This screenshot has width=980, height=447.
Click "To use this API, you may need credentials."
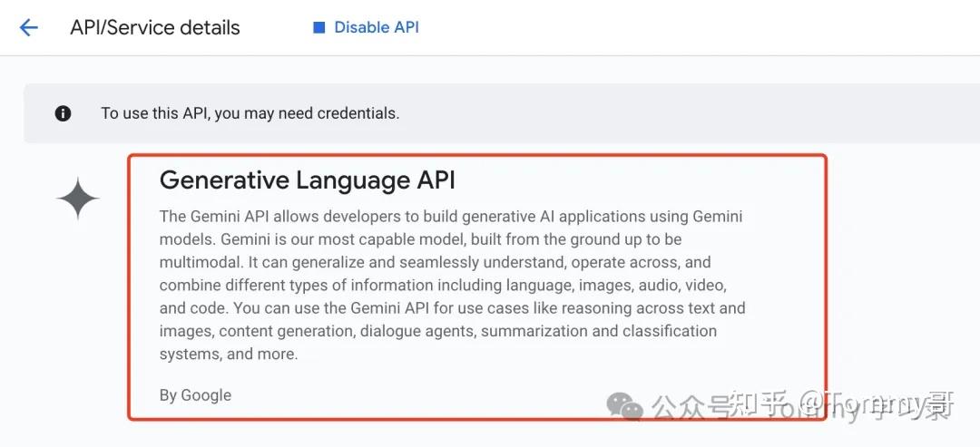250,113
